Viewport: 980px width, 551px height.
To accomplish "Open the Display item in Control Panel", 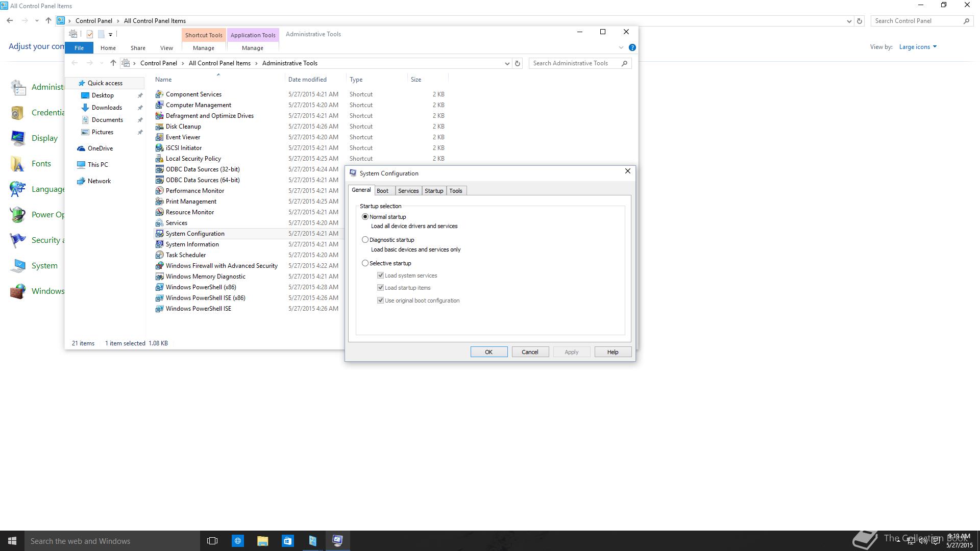I will click(34, 138).
